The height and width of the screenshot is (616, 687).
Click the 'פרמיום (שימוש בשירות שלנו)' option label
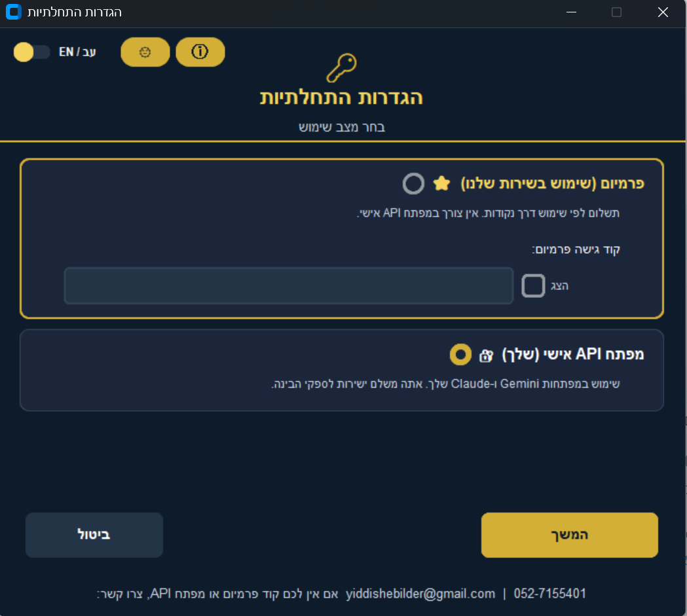click(553, 184)
